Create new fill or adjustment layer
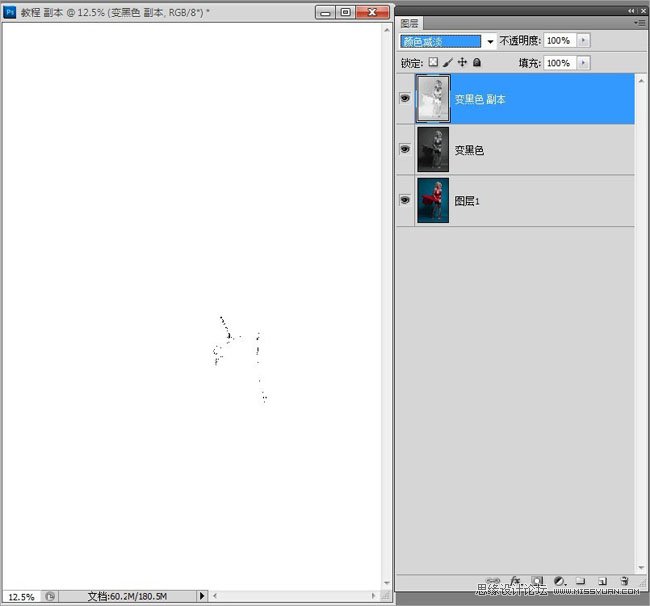The width and height of the screenshot is (650, 606). tap(559, 581)
